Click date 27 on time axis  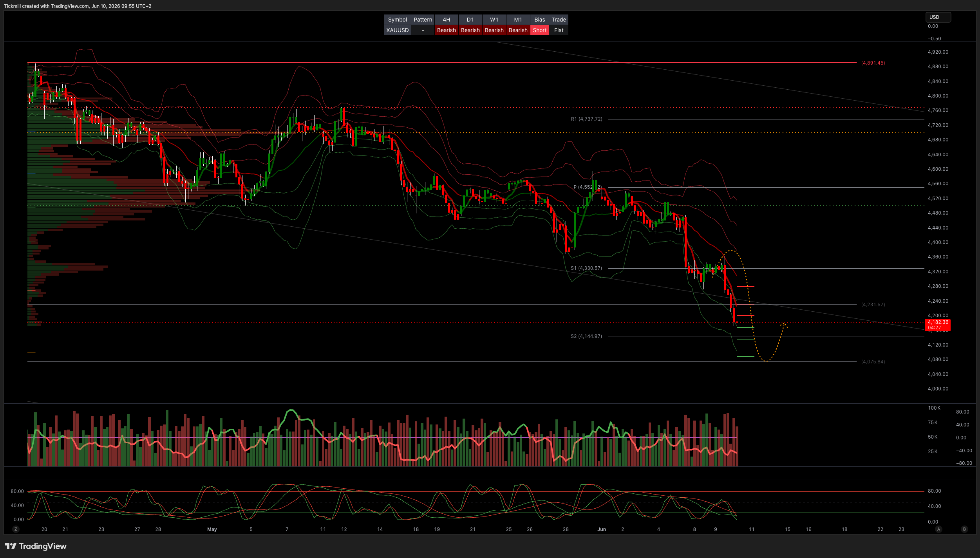pyautogui.click(x=137, y=529)
